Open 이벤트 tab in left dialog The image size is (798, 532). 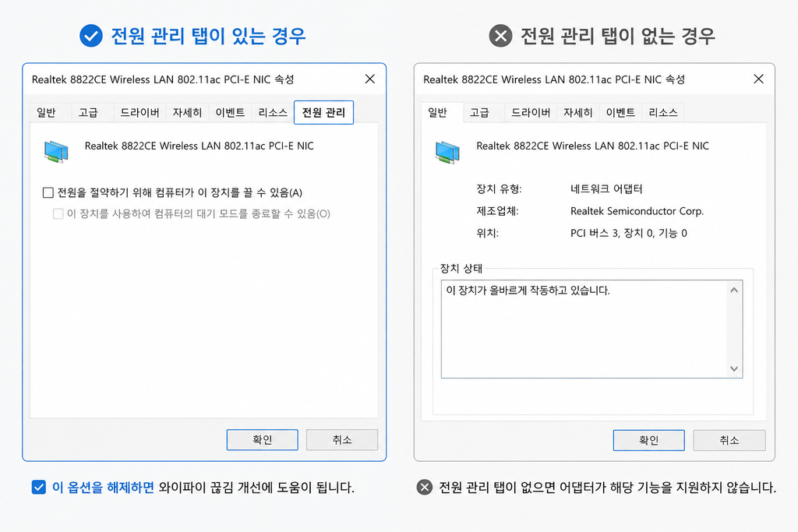pos(230,112)
